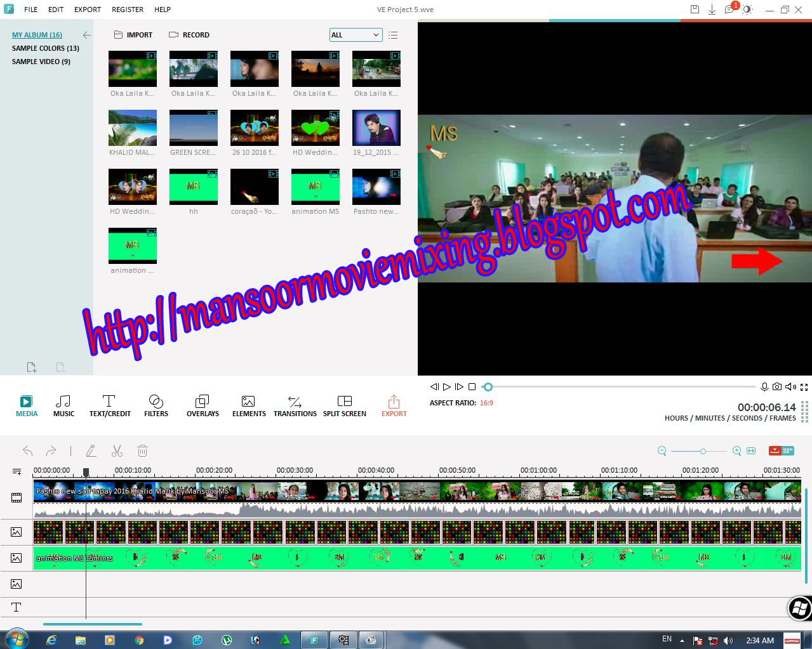Enter fullscreen preview mode
The height and width of the screenshot is (649, 812).
[x=804, y=386]
